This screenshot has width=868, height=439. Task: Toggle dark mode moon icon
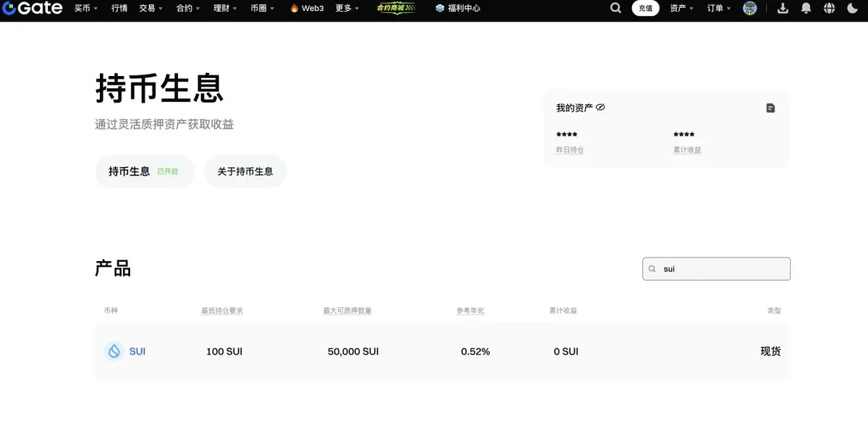pos(851,8)
